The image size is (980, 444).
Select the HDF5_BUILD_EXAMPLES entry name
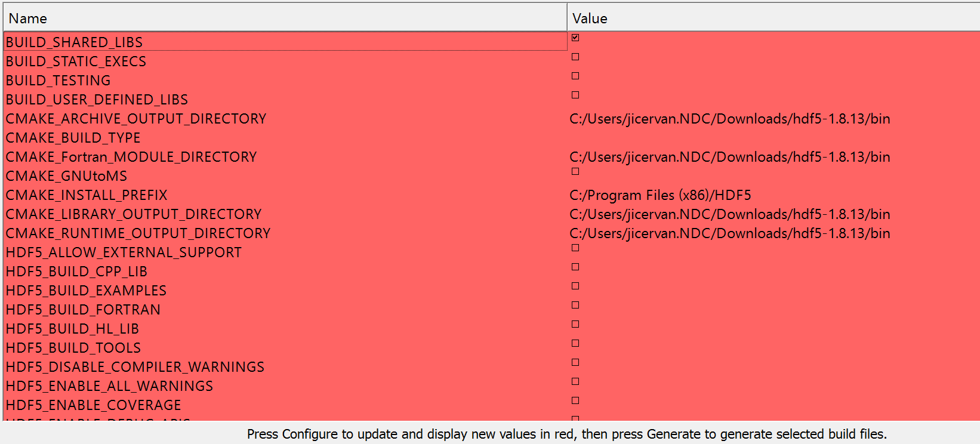[86, 291]
